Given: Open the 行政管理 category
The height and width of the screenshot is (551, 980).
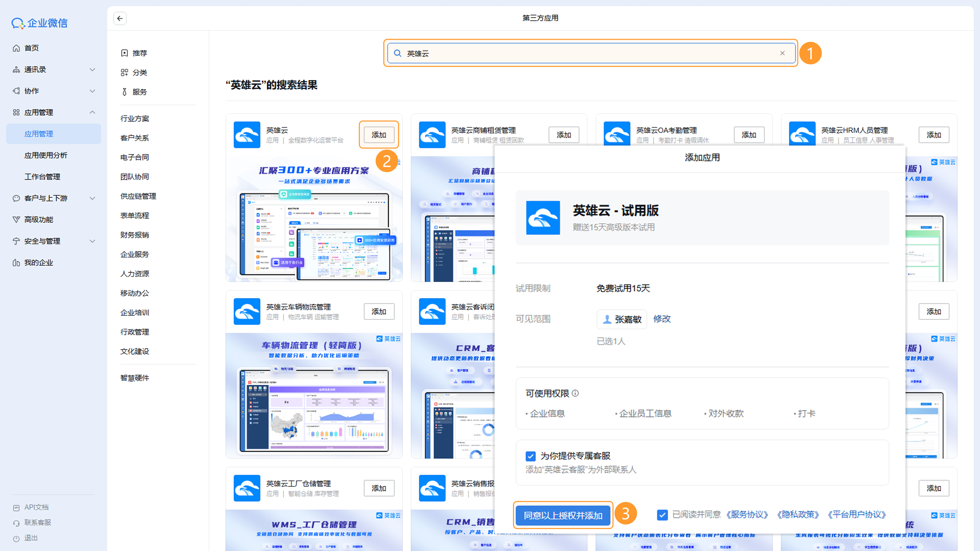Looking at the screenshot, I should tap(135, 332).
